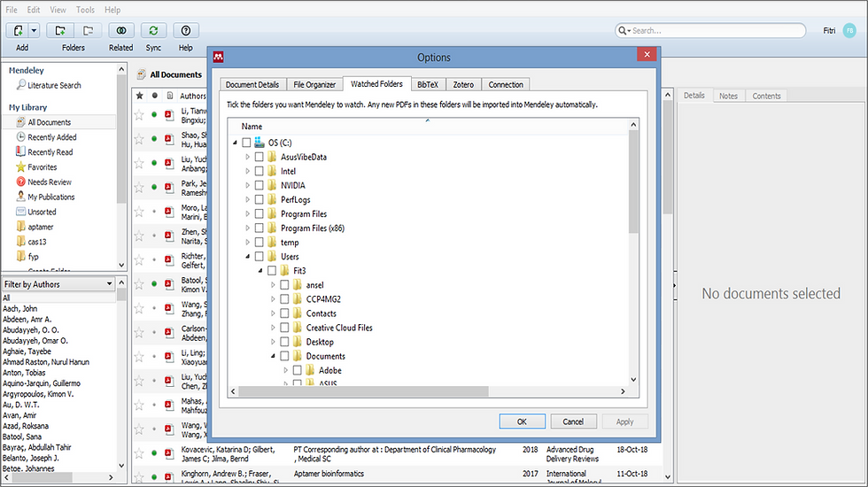Tick the Program Files (x86) checkbox

click(x=259, y=228)
